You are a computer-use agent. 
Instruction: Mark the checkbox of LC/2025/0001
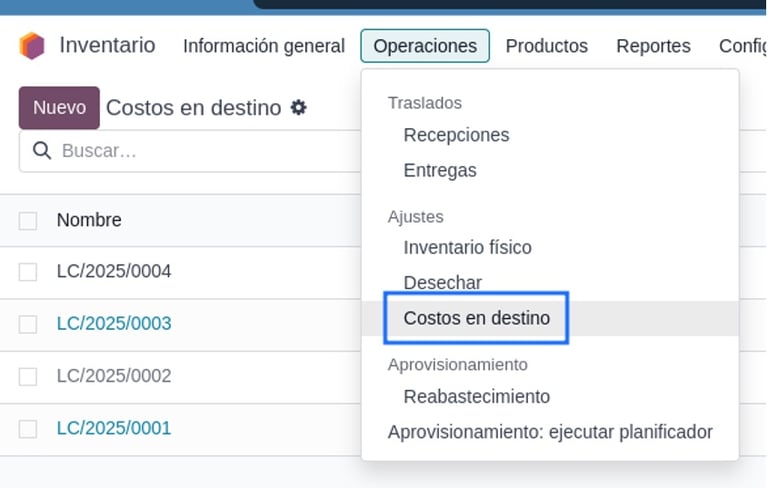28,429
